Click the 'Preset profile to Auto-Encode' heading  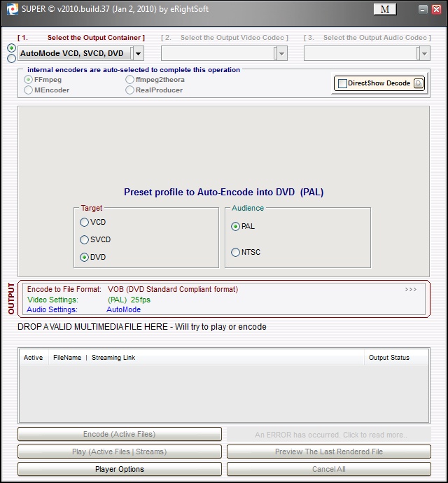tap(224, 192)
